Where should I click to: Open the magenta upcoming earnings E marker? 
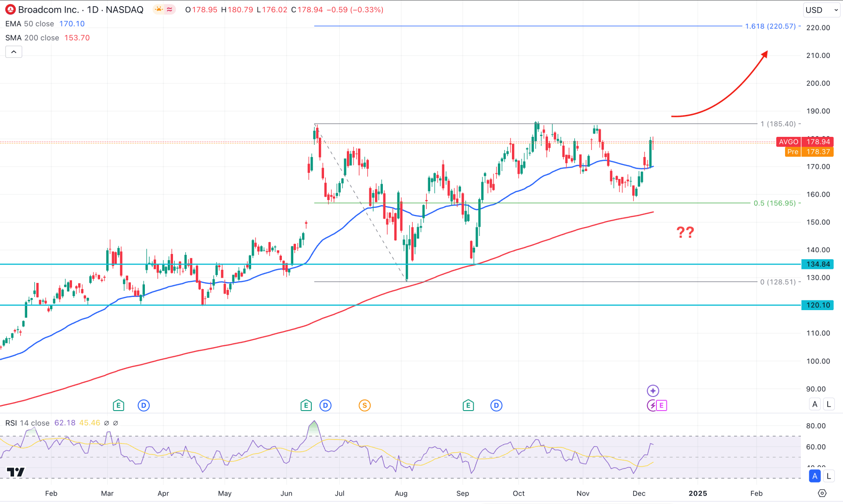[661, 405]
